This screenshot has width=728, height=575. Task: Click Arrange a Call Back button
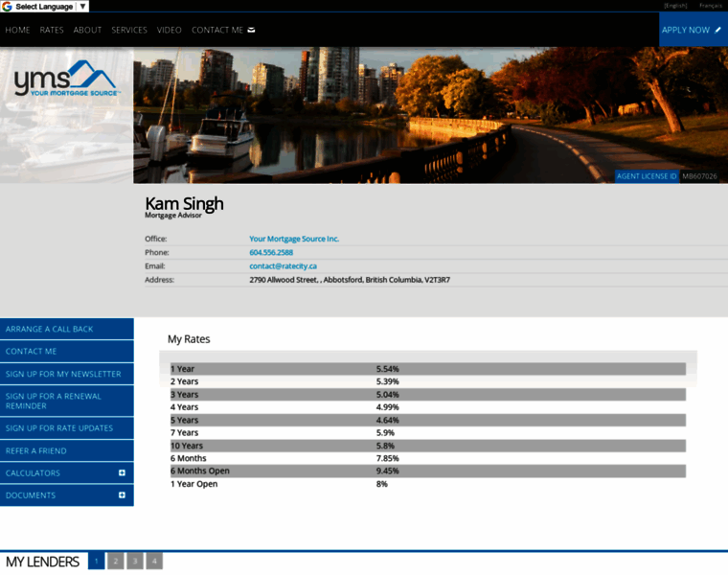coord(50,329)
